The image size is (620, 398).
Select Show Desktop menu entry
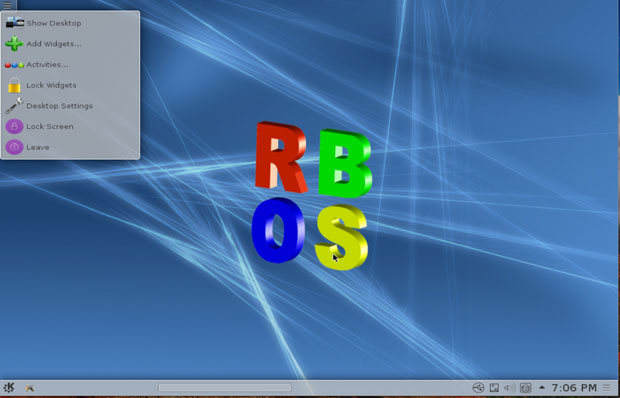coord(70,23)
